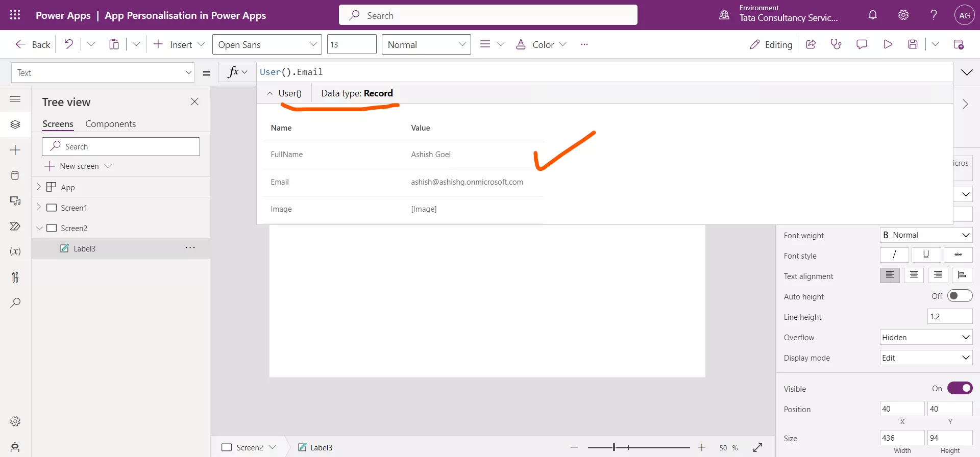Save the app with the disk icon
Image resolution: width=980 pixels, height=457 pixels.
913,44
